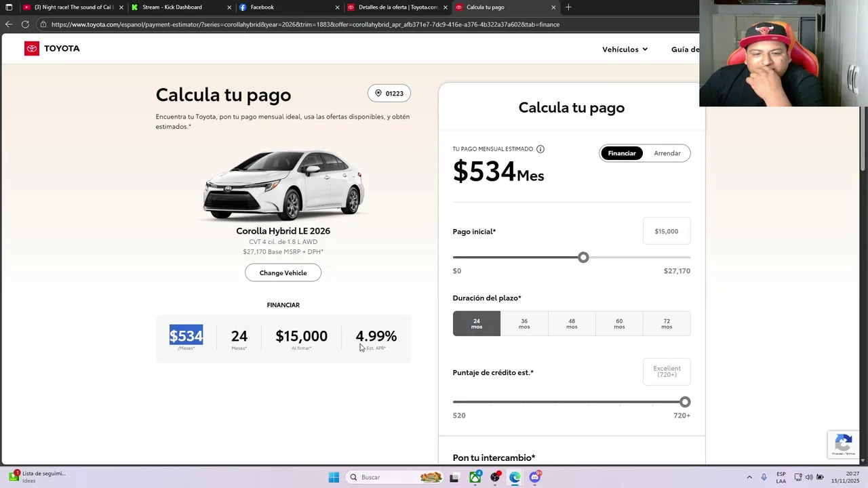Go back with browser back arrow

tap(9, 24)
